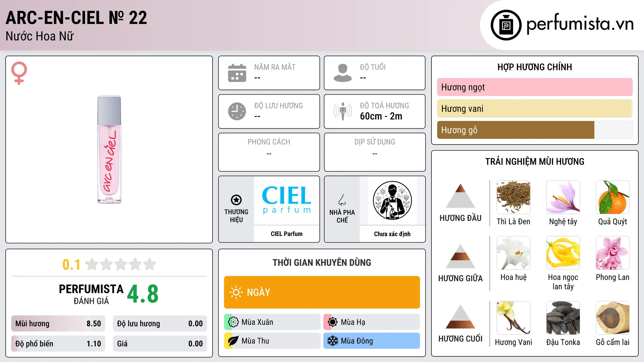Image resolution: width=644 pixels, height=362 pixels.
Task: Click the orange 0.1 user rating value
Action: coord(71,265)
